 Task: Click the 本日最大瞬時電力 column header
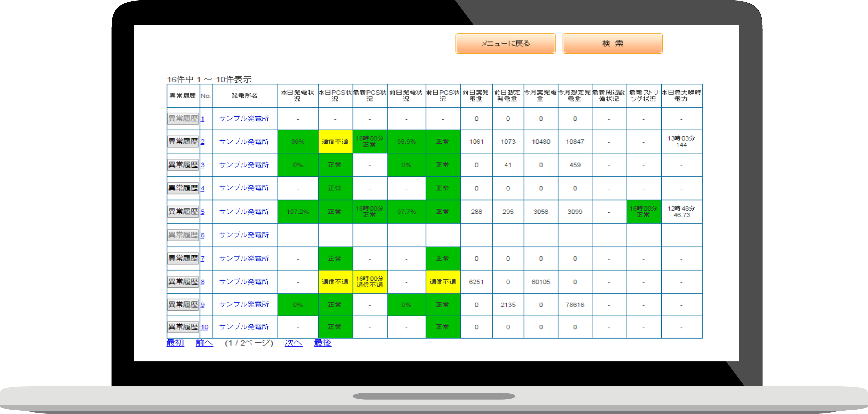(681, 96)
